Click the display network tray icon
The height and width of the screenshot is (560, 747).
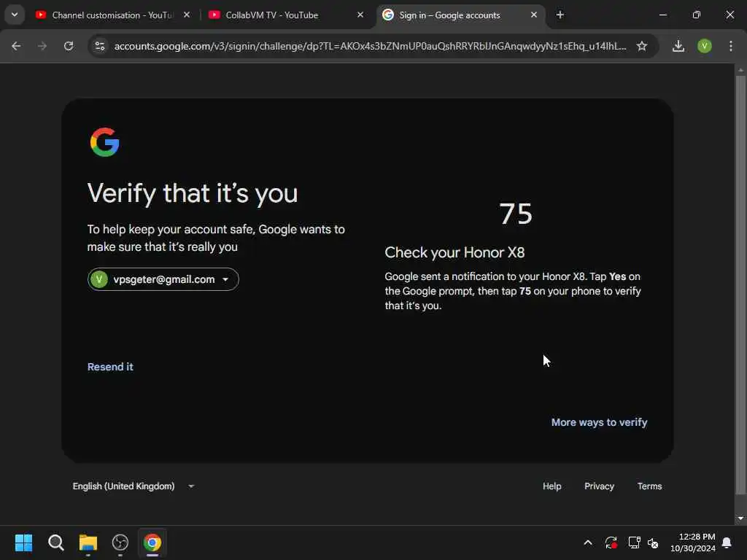click(x=634, y=542)
